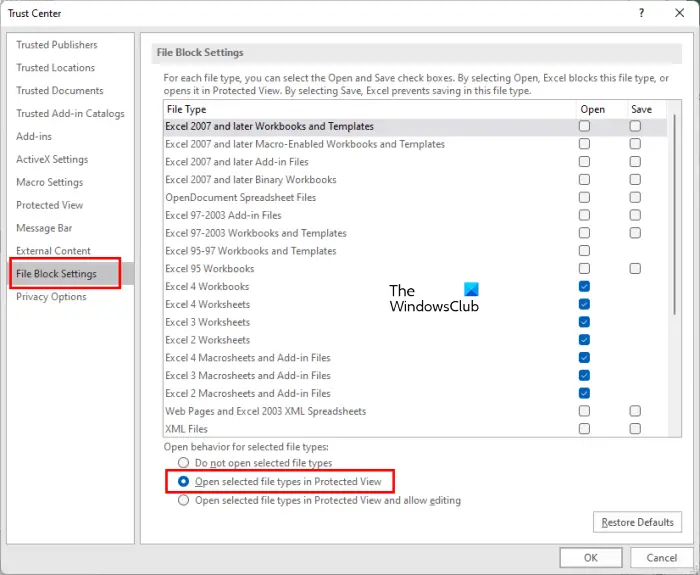Check Open for Excel 2007 Add-in Files
The height and width of the screenshot is (575, 700).
(x=584, y=162)
